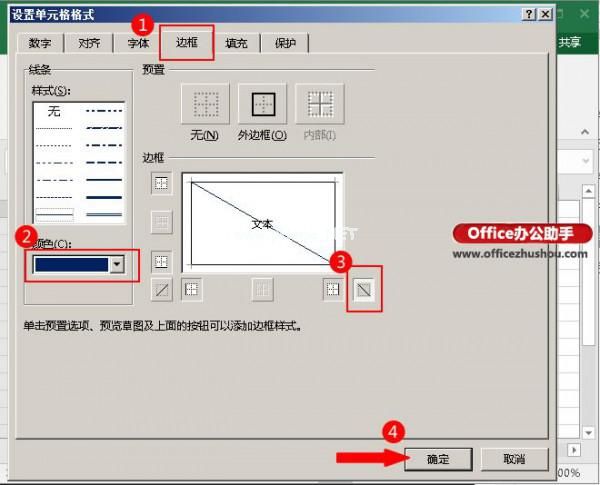Viewport: 600px width, 485px height.
Task: Open the 颜色 color dropdown arrow
Action: pyautogui.click(x=118, y=265)
